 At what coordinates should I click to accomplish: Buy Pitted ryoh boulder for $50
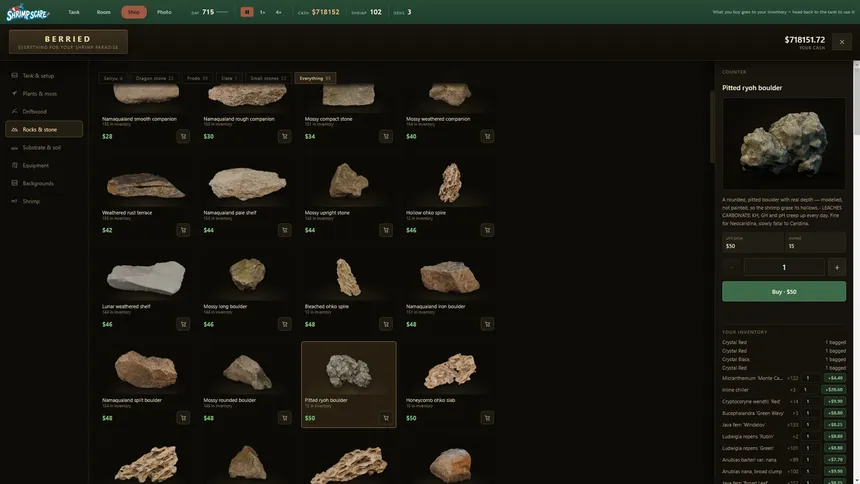point(784,291)
